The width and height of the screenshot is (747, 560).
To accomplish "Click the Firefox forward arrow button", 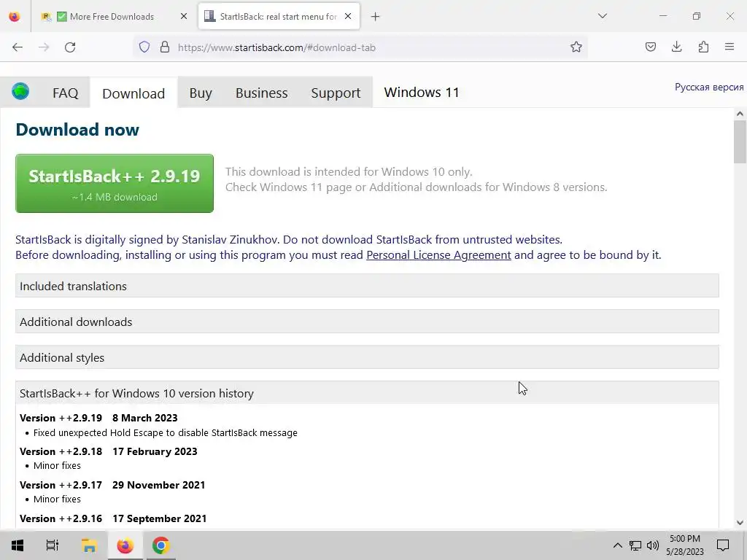I will (44, 47).
